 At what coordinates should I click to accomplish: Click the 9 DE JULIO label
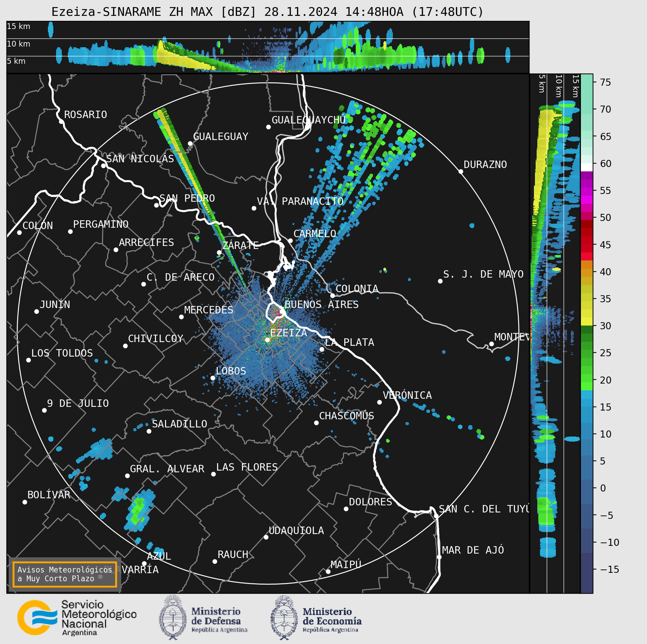click(x=78, y=403)
